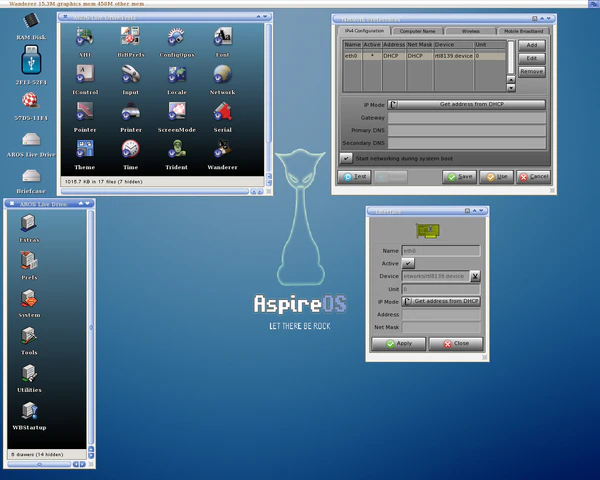Open the Trident preferences icon
The image size is (600, 480).
[176, 149]
